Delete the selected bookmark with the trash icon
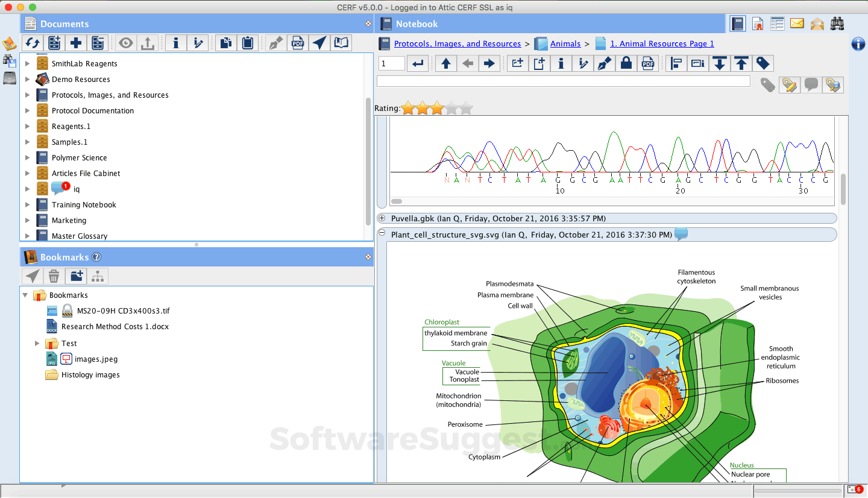 click(54, 276)
